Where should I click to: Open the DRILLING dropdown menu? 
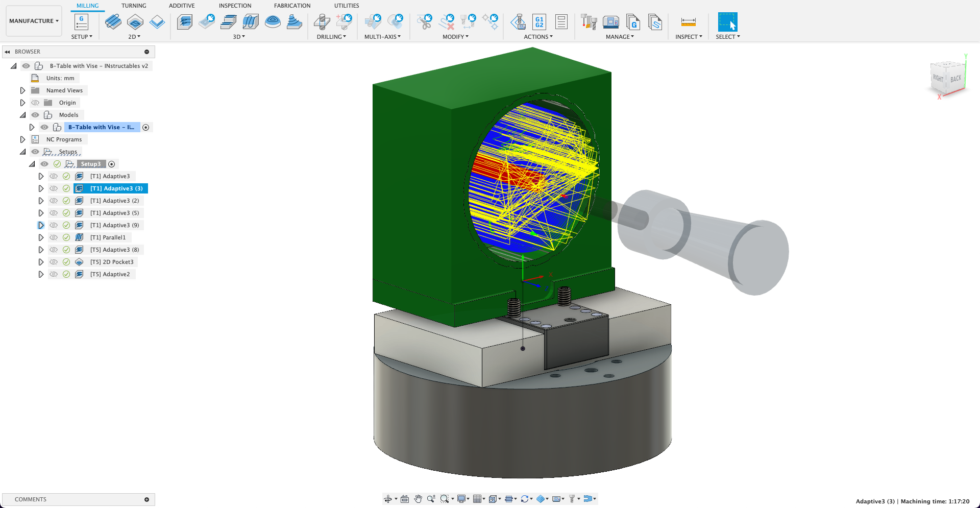(331, 37)
